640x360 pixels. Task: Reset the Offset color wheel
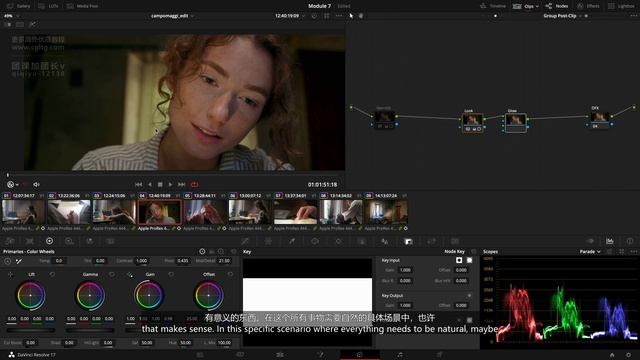230,275
